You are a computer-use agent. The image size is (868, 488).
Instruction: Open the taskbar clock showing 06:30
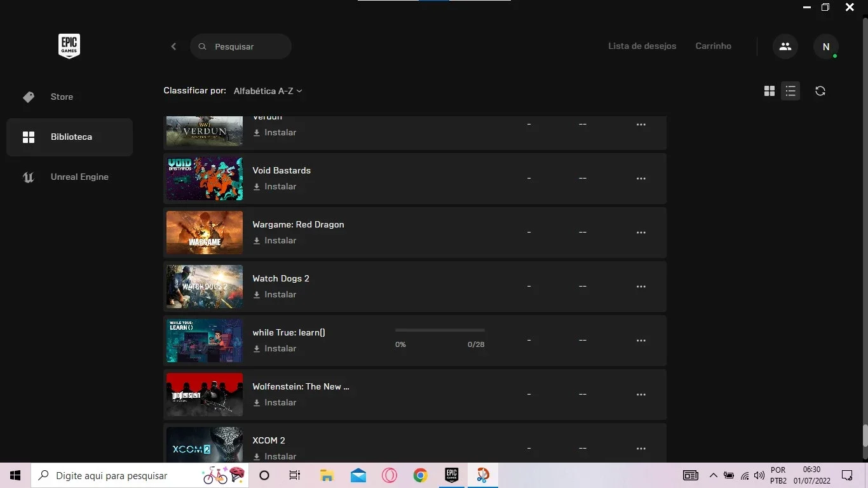tap(811, 475)
